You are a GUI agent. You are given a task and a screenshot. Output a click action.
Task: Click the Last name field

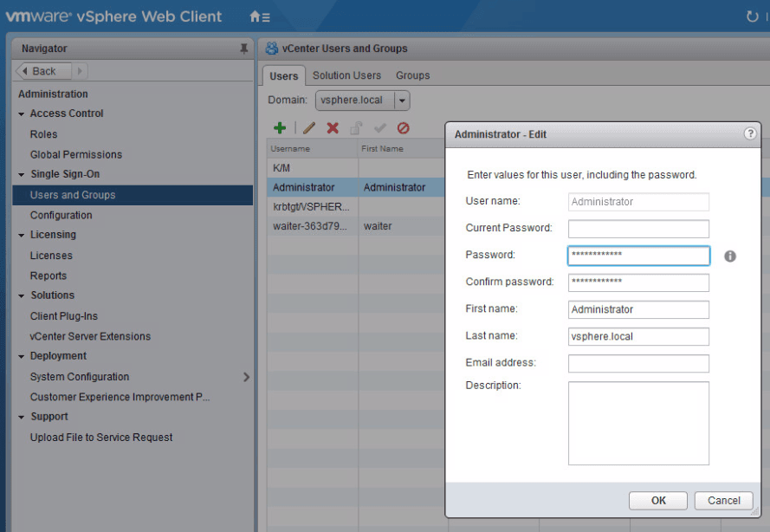tap(638, 336)
